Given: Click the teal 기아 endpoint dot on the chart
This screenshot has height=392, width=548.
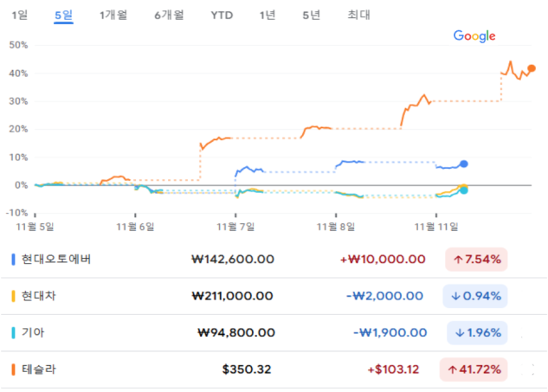Looking at the screenshot, I should [464, 190].
